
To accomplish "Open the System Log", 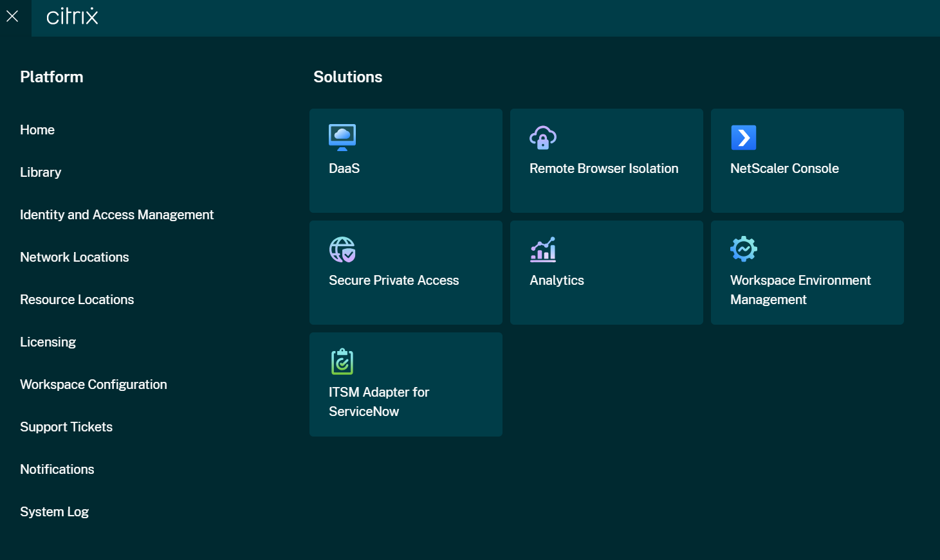I will 54,512.
